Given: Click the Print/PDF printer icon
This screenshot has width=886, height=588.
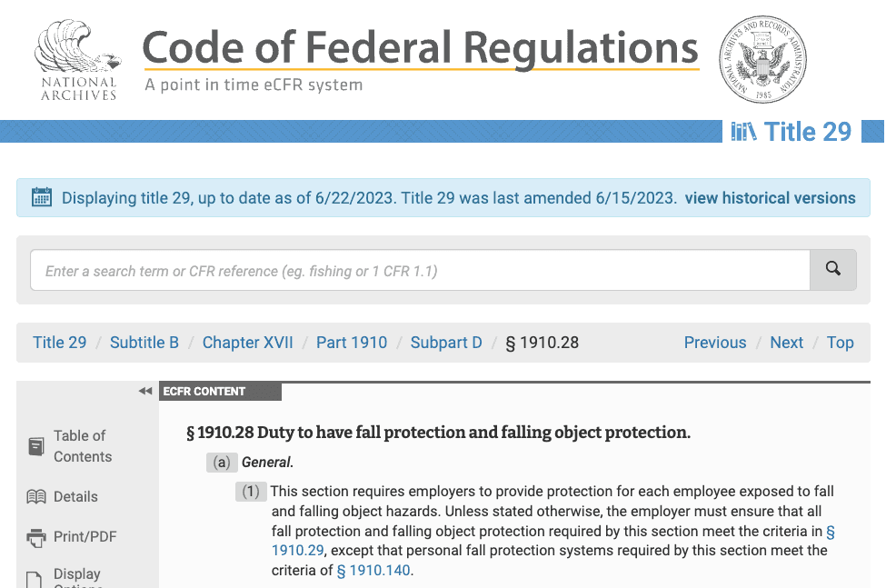Looking at the screenshot, I should [36, 537].
